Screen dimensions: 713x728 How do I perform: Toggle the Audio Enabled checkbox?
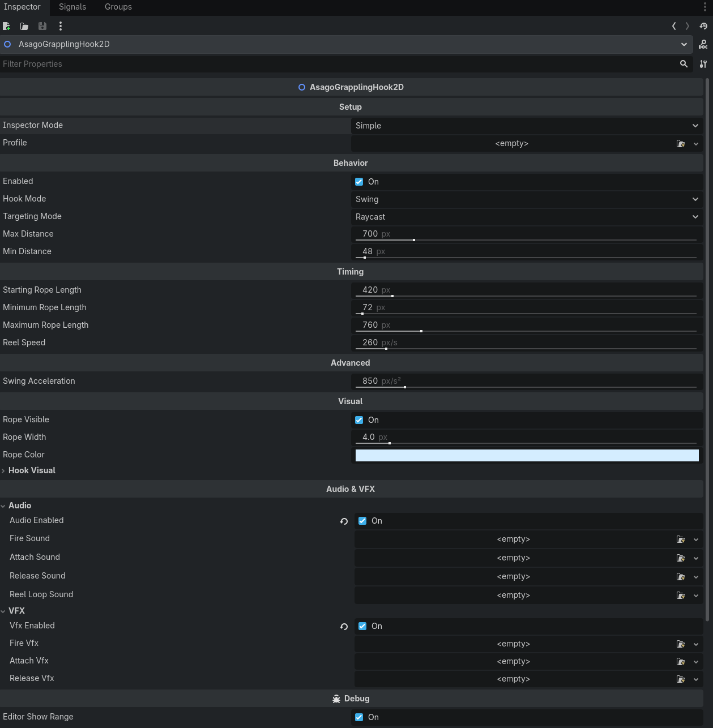tap(362, 521)
